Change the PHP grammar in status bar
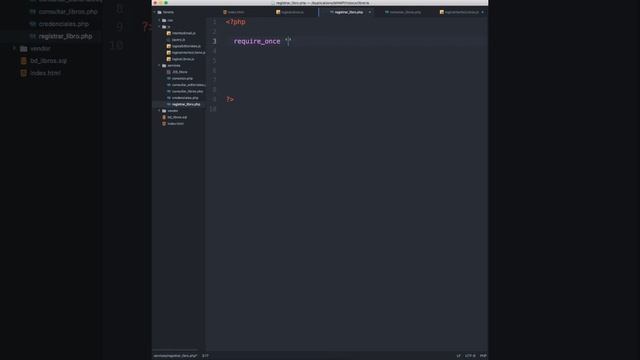The width and height of the screenshot is (640, 360). pos(483,356)
